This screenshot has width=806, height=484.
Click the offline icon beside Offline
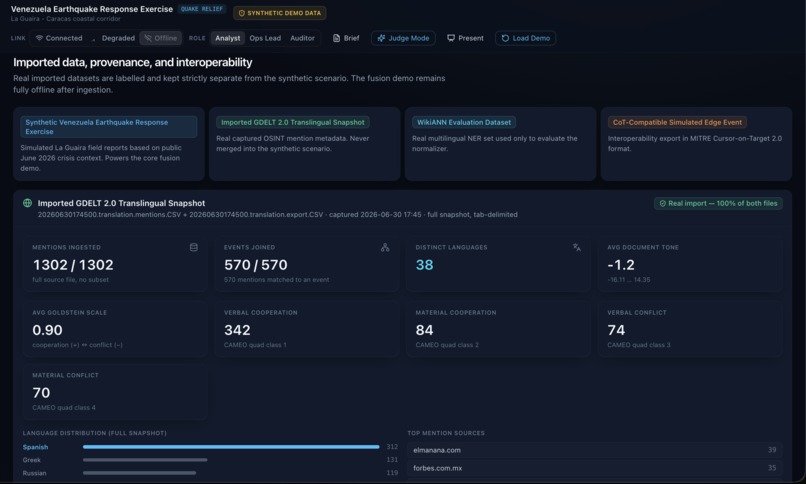click(x=148, y=38)
